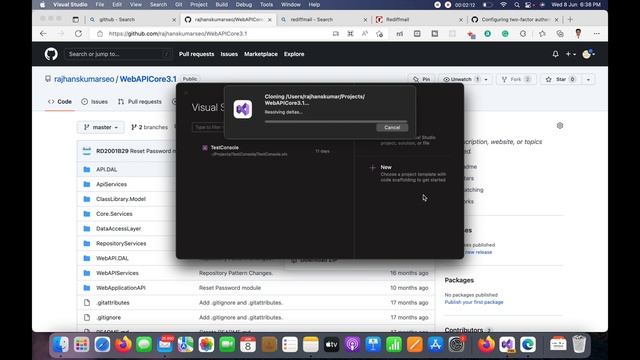Open the Apple menu
Viewport: 640px width, 360px height.
(x=42, y=4)
